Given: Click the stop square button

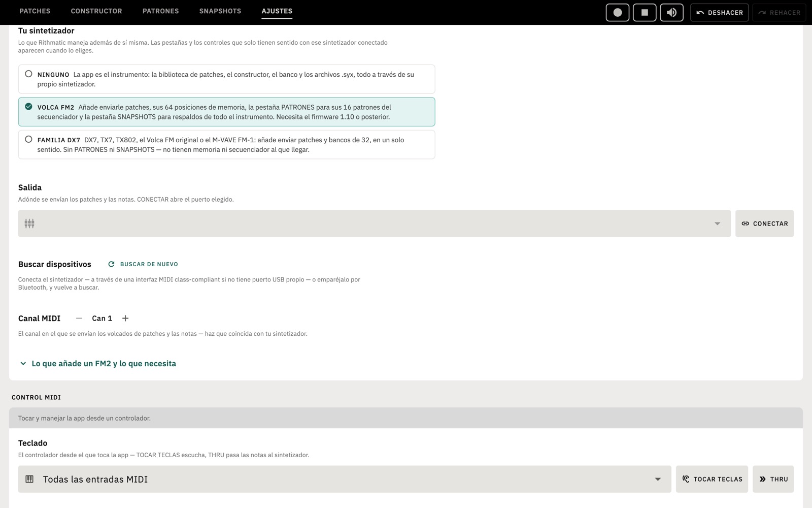Looking at the screenshot, I should click(x=645, y=12).
